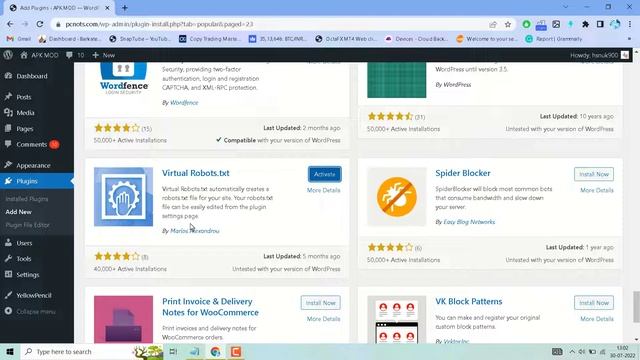
Task: Click the VK Block Patterns thumbnail
Action: [x=397, y=320]
